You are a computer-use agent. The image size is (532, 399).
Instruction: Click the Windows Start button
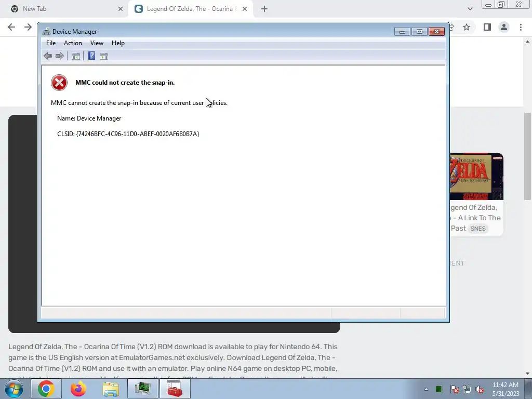click(x=14, y=389)
